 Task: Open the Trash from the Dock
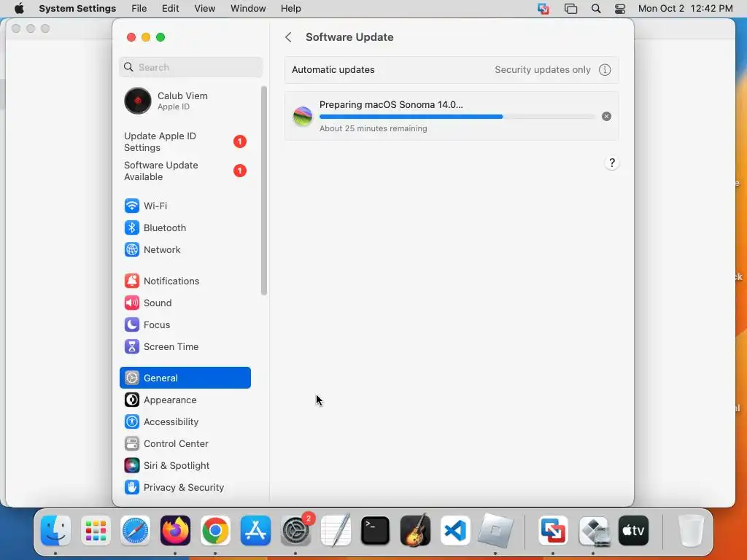tap(690, 530)
